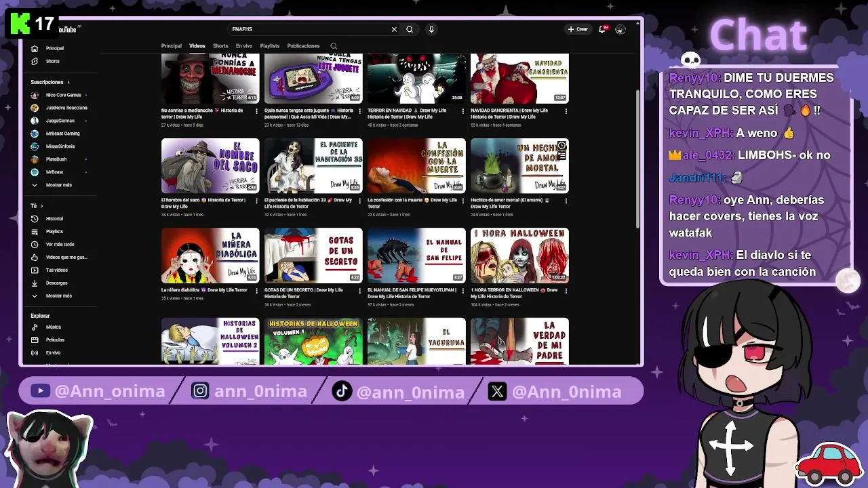
Task: Clear the search box with the X
Action: click(x=394, y=29)
